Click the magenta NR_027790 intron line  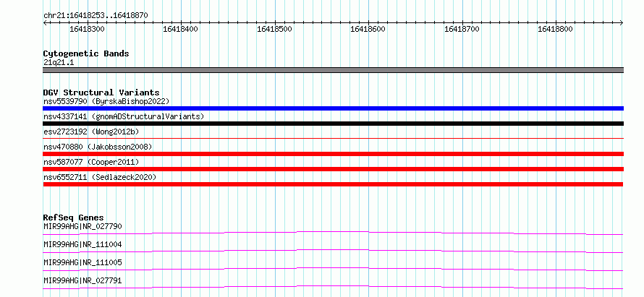(x=333, y=233)
